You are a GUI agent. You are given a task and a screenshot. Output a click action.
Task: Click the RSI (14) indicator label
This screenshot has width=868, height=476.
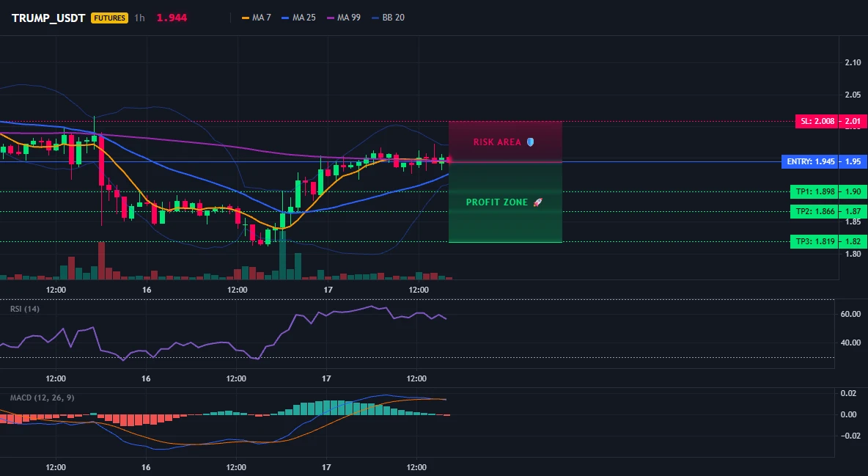[x=25, y=309]
